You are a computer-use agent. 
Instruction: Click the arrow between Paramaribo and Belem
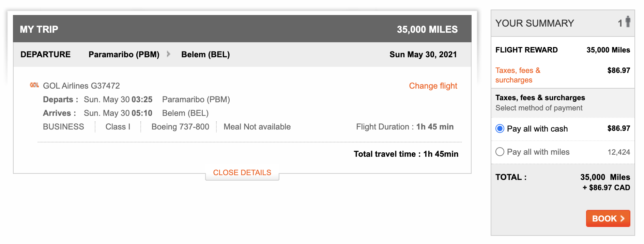pyautogui.click(x=168, y=54)
